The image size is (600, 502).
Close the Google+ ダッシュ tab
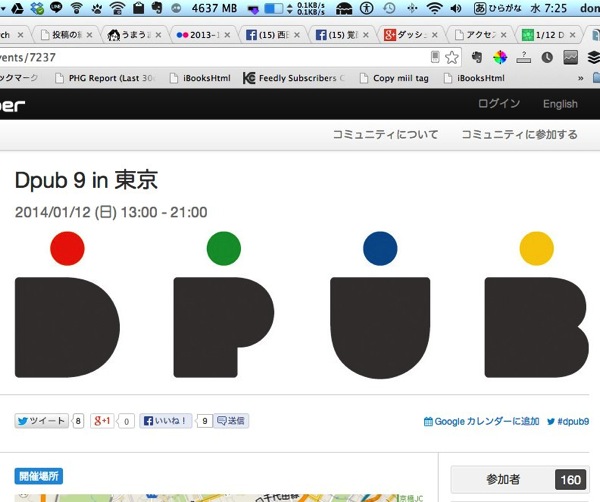(435, 35)
